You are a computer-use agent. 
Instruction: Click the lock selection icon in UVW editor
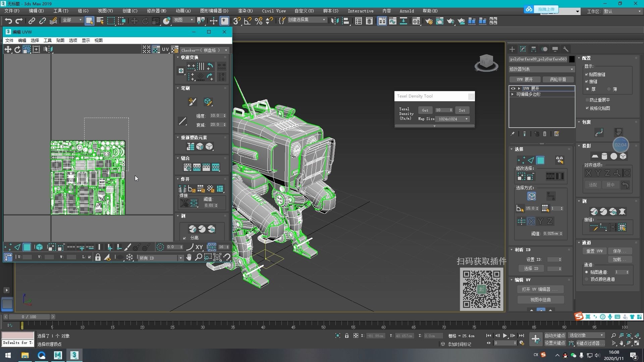click(98, 257)
